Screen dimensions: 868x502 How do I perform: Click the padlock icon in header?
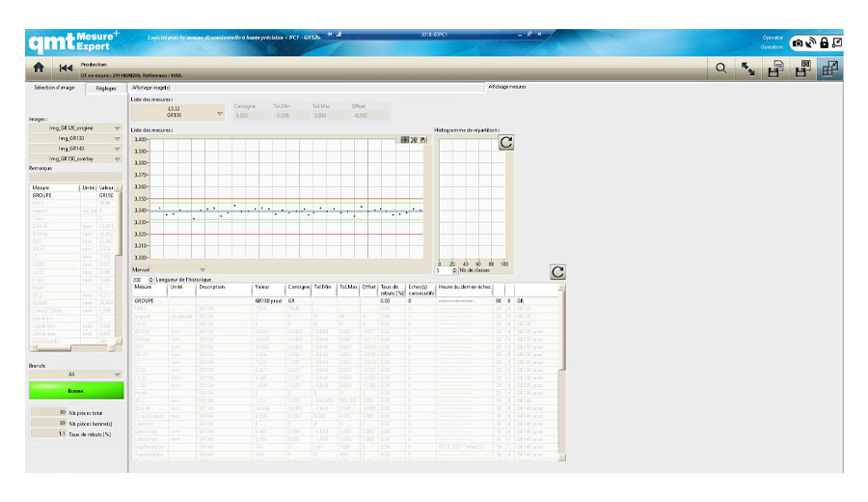click(x=825, y=42)
